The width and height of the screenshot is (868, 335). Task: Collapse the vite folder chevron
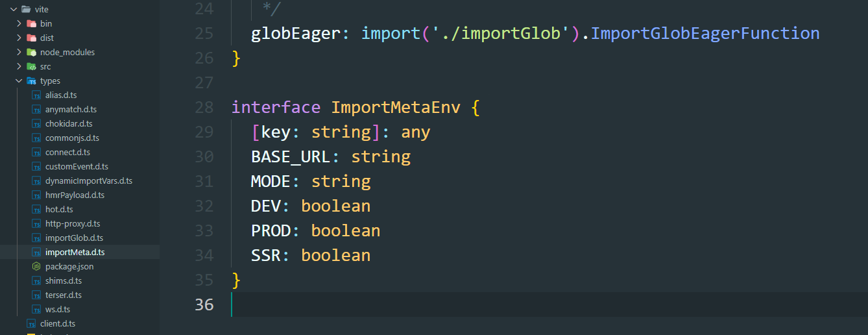pos(14,9)
